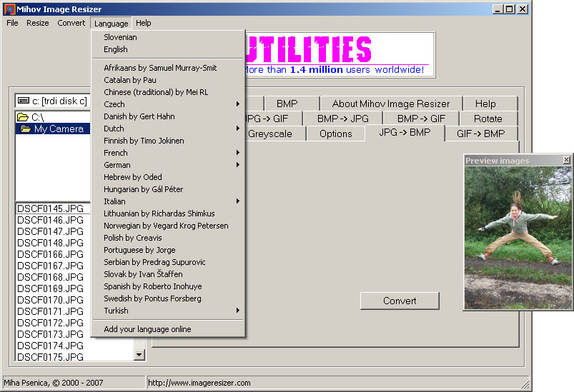Viewport: 574px width, 392px height.
Task: Click the file list scroll down arrow
Action: 139,354
